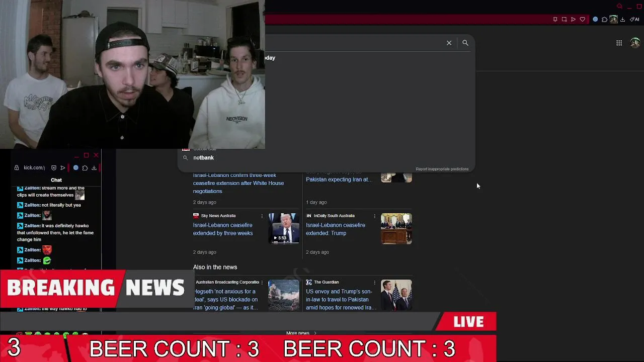Open options for the Sky News Australia article
The image size is (644, 362).
point(262,216)
